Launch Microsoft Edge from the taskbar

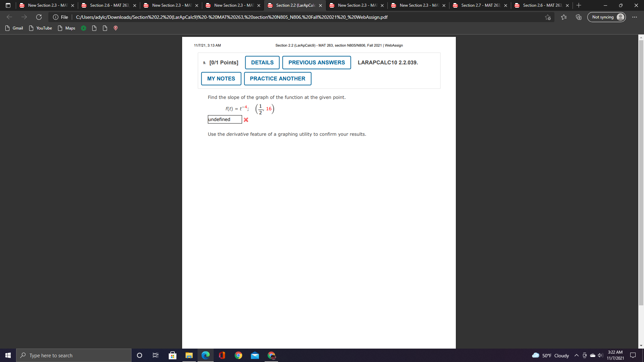click(x=206, y=355)
